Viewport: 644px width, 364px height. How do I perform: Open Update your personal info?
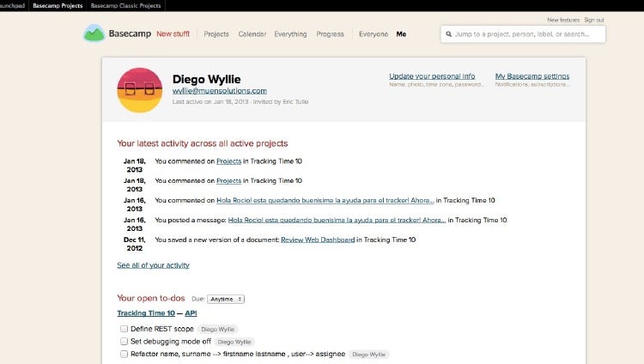click(x=432, y=76)
